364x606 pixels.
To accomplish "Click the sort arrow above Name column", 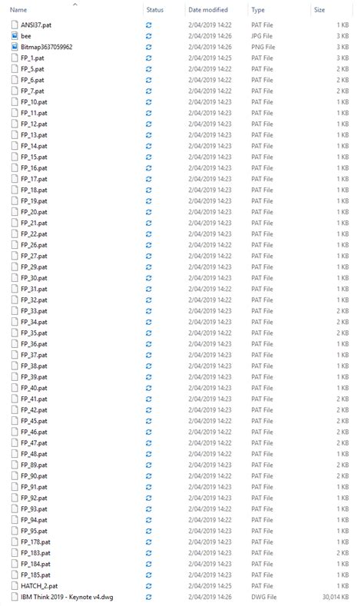I will tap(75, 5).
